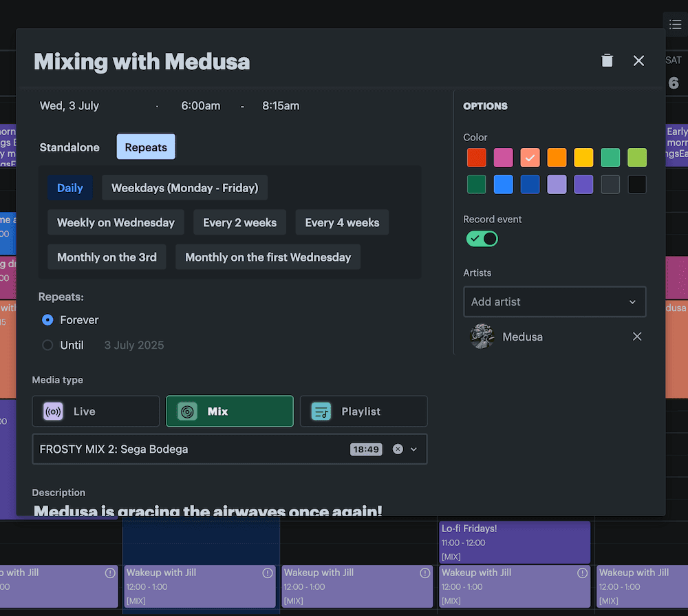Screen dimensions: 688x616
Task: Select the Live broadcast media icon
Action: click(x=54, y=412)
